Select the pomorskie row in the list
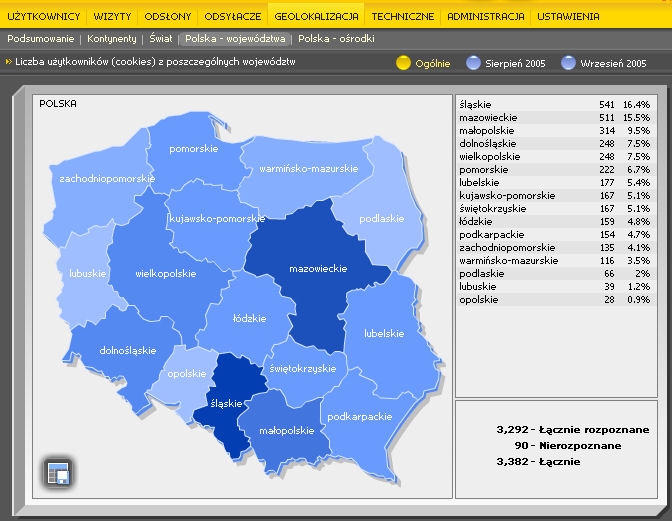672x521 pixels. 556,170
